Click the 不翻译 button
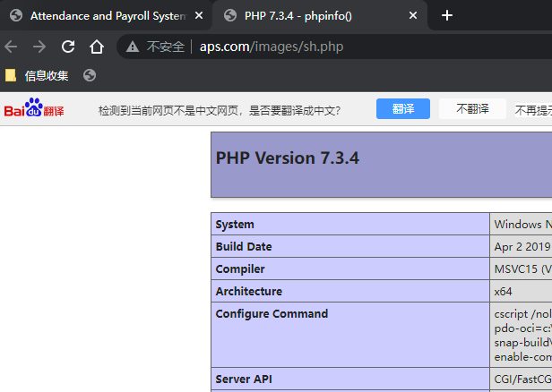552x392 pixels. (472, 108)
